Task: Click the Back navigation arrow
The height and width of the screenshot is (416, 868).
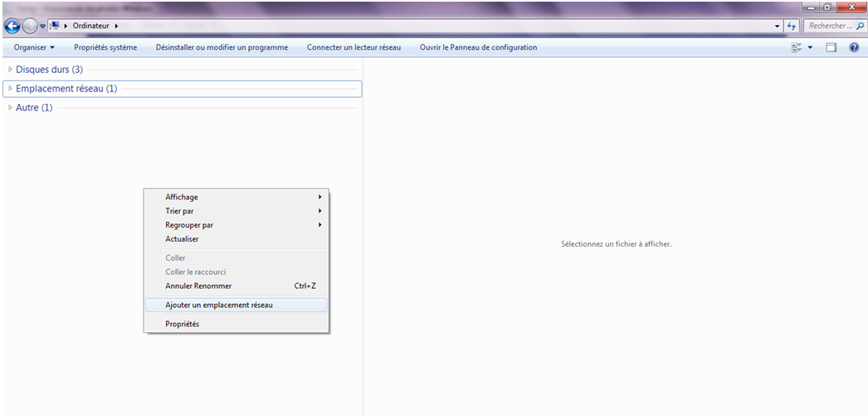Action: tap(12, 26)
